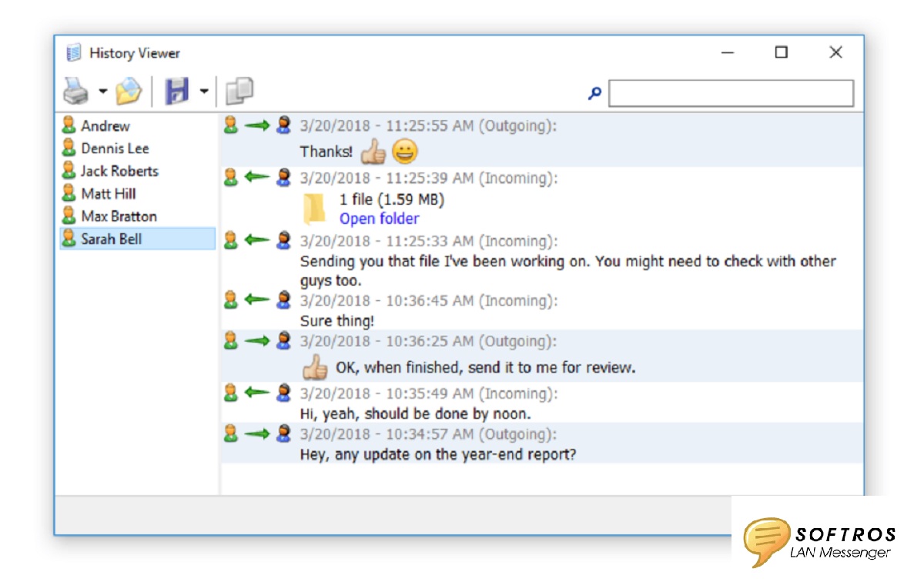The image size is (924, 582).
Task: Maximize the History Viewer window
Action: tap(781, 52)
